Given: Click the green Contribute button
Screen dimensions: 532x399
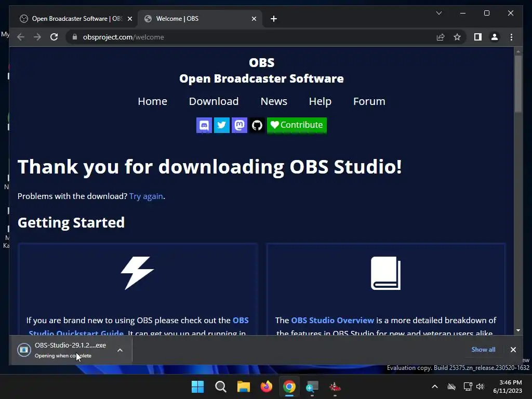Looking at the screenshot, I should pos(297,125).
